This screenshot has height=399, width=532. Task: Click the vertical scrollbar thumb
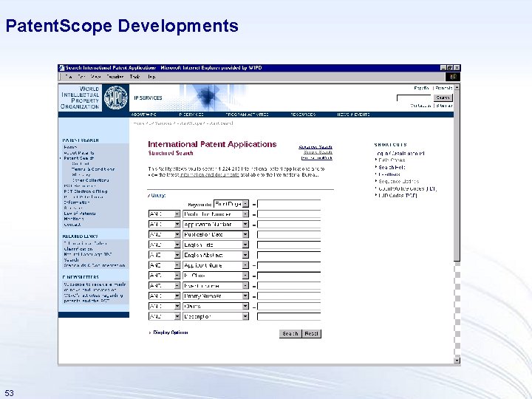pyautogui.click(x=457, y=176)
